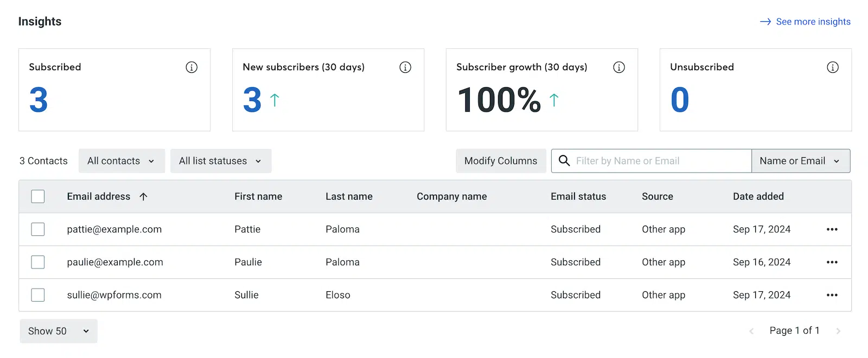
Task: Click the search magnifier icon
Action: pos(564,161)
